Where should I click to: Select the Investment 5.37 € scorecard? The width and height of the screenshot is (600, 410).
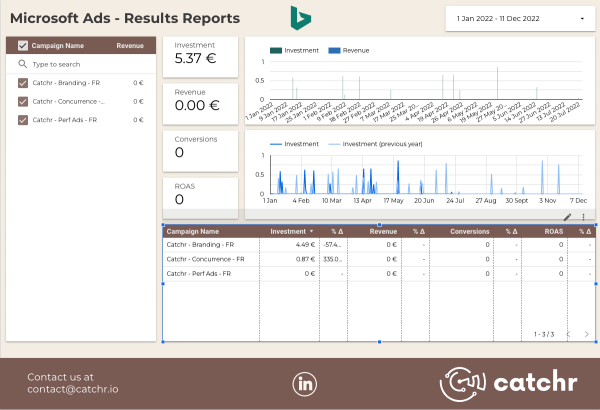point(201,57)
